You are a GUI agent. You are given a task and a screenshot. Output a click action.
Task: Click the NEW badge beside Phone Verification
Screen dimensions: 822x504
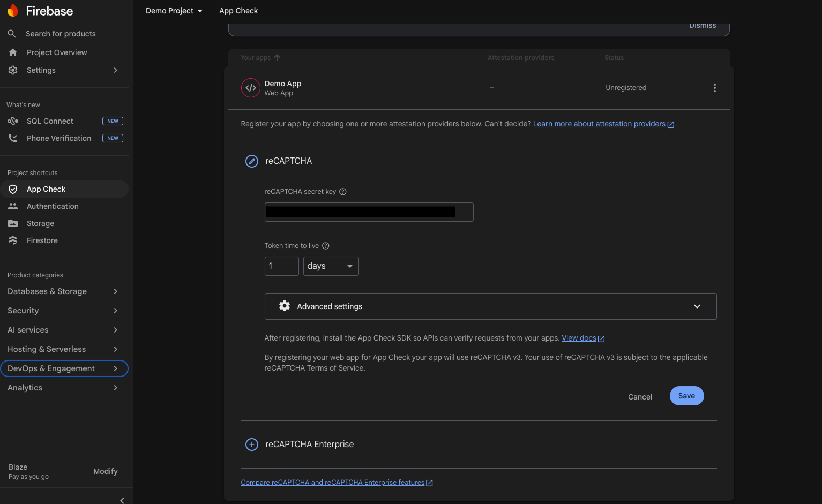[x=113, y=138]
